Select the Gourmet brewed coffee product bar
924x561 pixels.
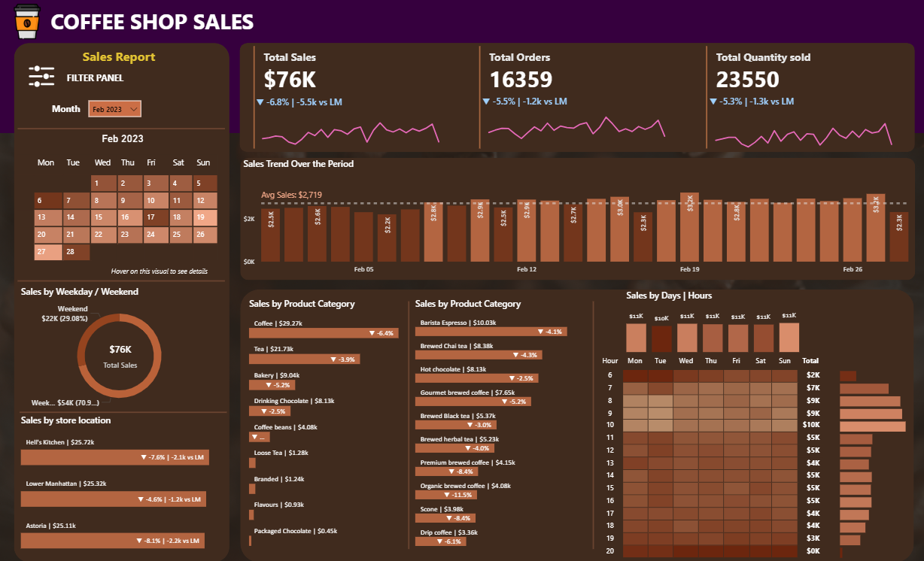tap(473, 402)
